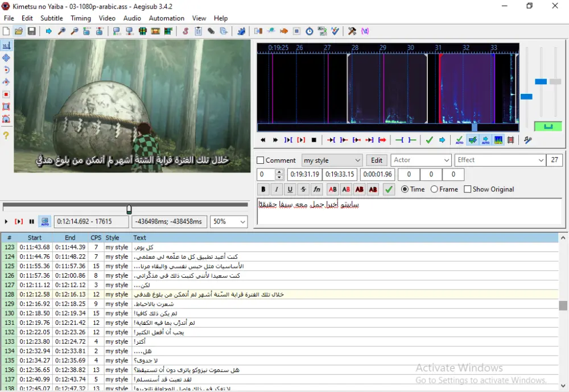Open a subtitles file with folder icon

pyautogui.click(x=19, y=31)
